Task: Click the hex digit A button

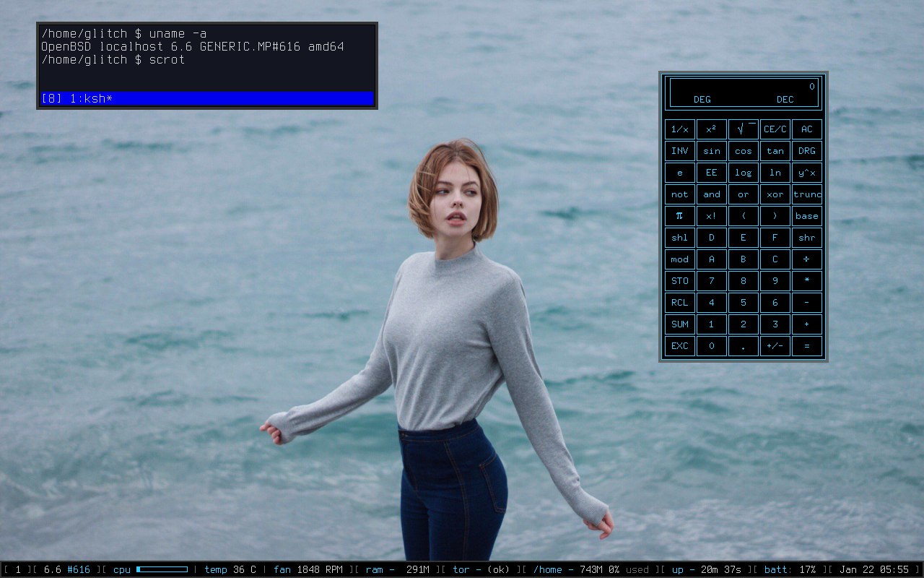Action: pyautogui.click(x=712, y=259)
